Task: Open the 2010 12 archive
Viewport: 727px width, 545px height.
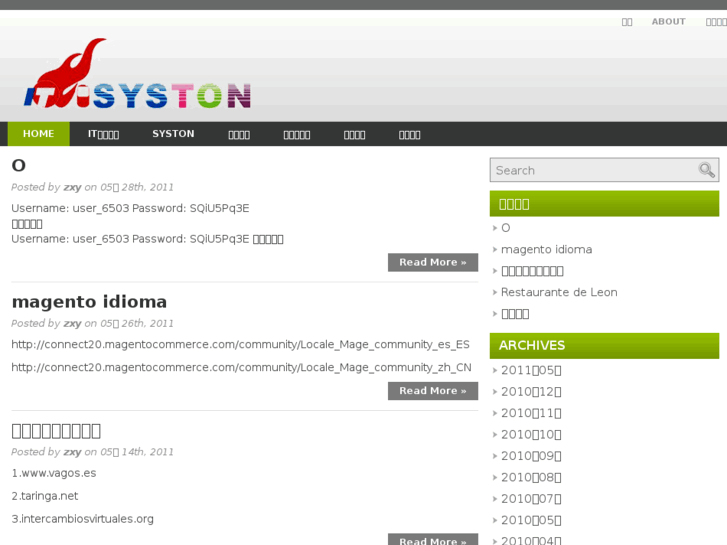Action: tap(531, 391)
